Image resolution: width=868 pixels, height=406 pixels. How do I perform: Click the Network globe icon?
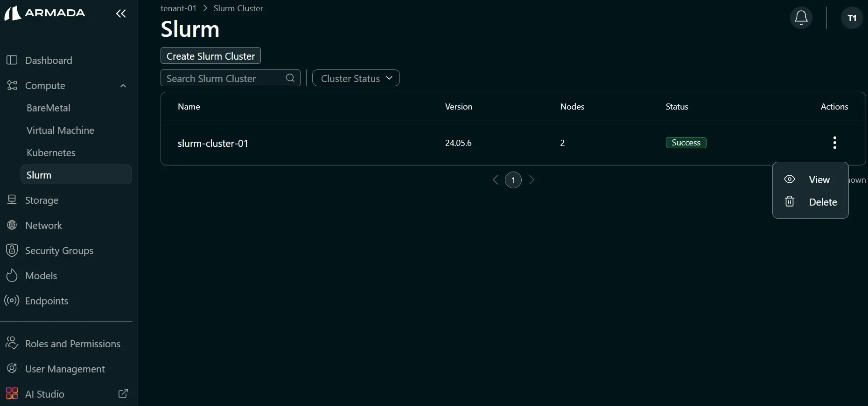pyautogui.click(x=12, y=225)
